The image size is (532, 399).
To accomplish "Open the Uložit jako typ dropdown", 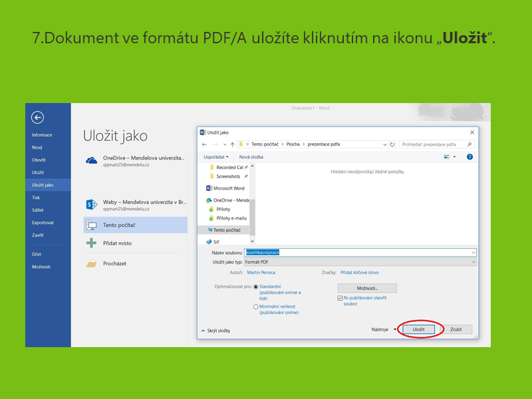I will (x=359, y=262).
